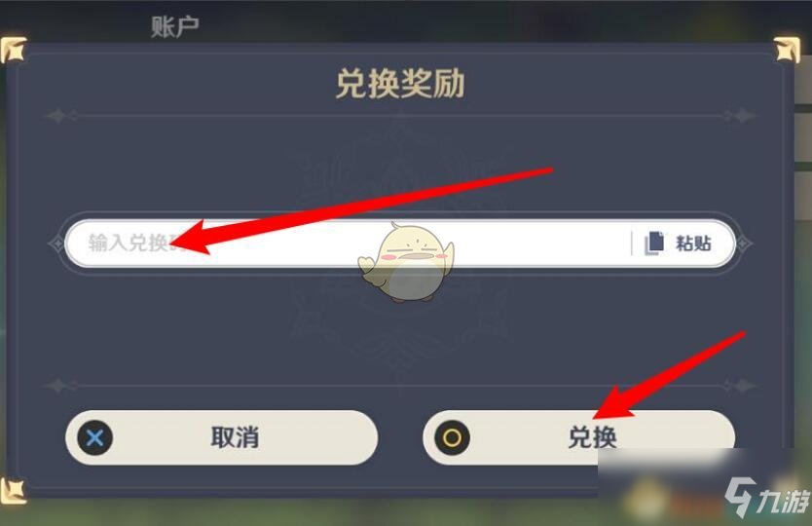Click the 兑换奖励 dialog title
Image resolution: width=812 pixels, height=526 pixels.
pyautogui.click(x=400, y=84)
